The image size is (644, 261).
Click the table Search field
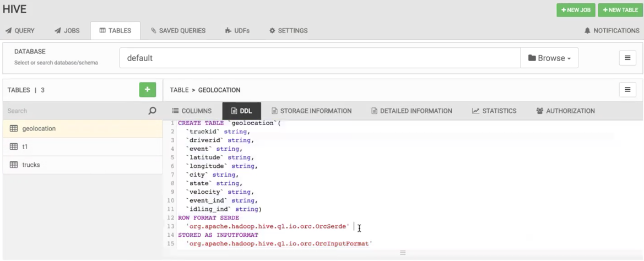(x=75, y=111)
